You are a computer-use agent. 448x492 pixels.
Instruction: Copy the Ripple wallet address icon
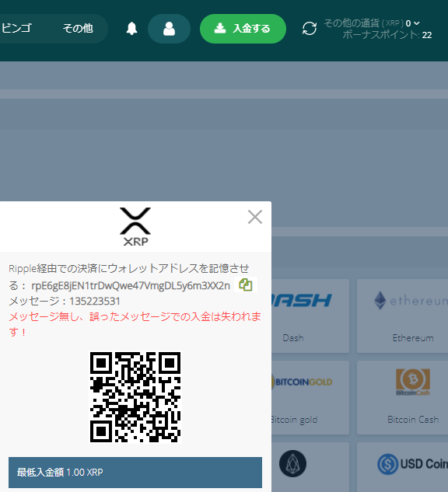pyautogui.click(x=246, y=284)
